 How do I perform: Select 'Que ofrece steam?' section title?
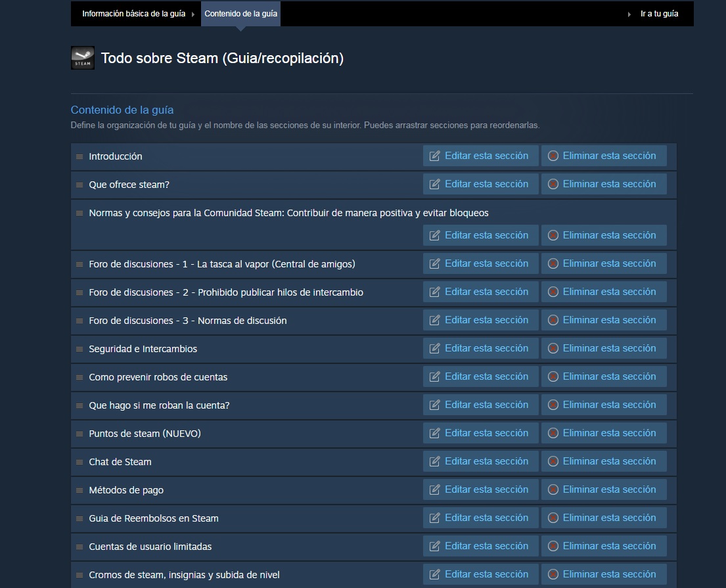click(129, 185)
